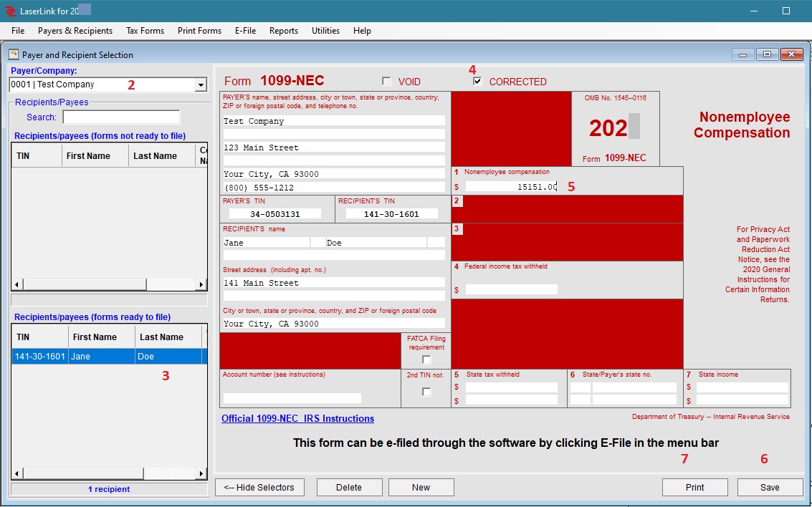The height and width of the screenshot is (507, 812).
Task: Click the New button
Action: click(421, 488)
